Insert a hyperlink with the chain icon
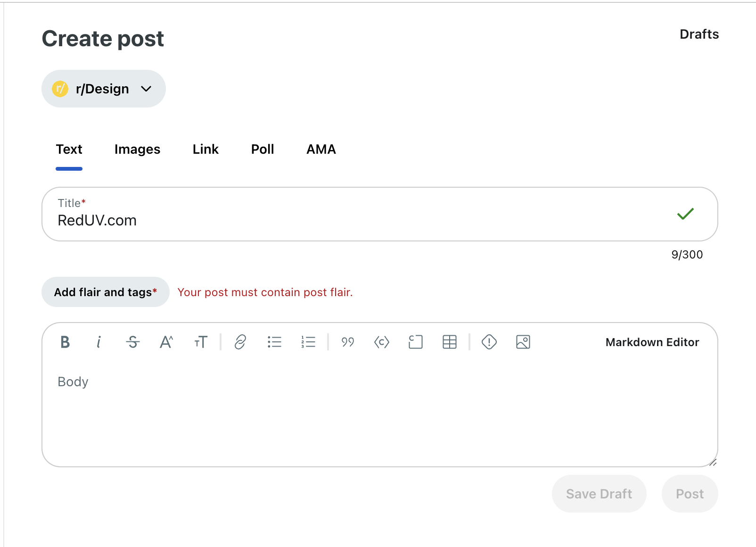Image resolution: width=756 pixels, height=547 pixels. (x=240, y=342)
